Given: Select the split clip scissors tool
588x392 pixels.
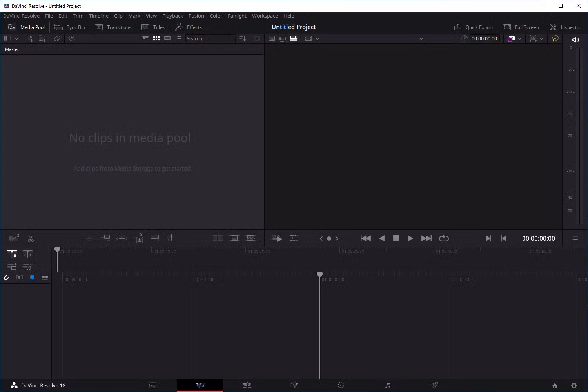Looking at the screenshot, I should coord(31,238).
